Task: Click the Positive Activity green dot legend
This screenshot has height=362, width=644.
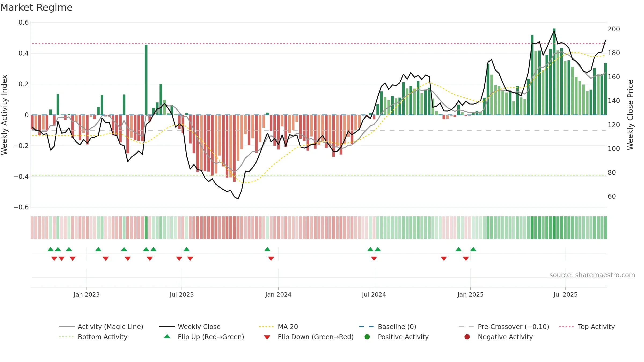Action: pyautogui.click(x=367, y=337)
